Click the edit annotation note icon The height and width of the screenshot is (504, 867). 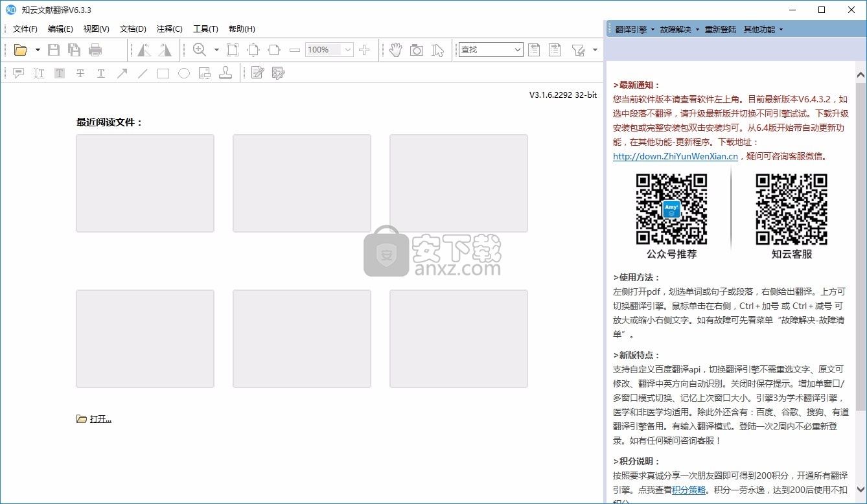click(258, 73)
